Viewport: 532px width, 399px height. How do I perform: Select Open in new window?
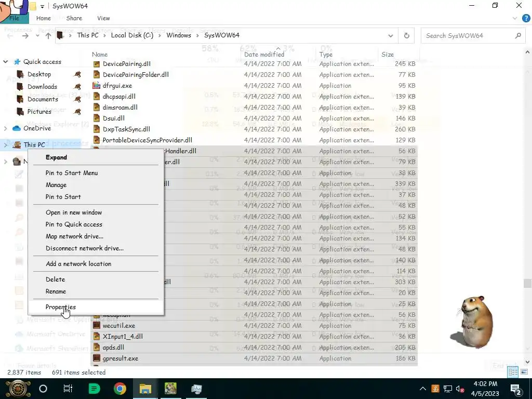(x=74, y=212)
